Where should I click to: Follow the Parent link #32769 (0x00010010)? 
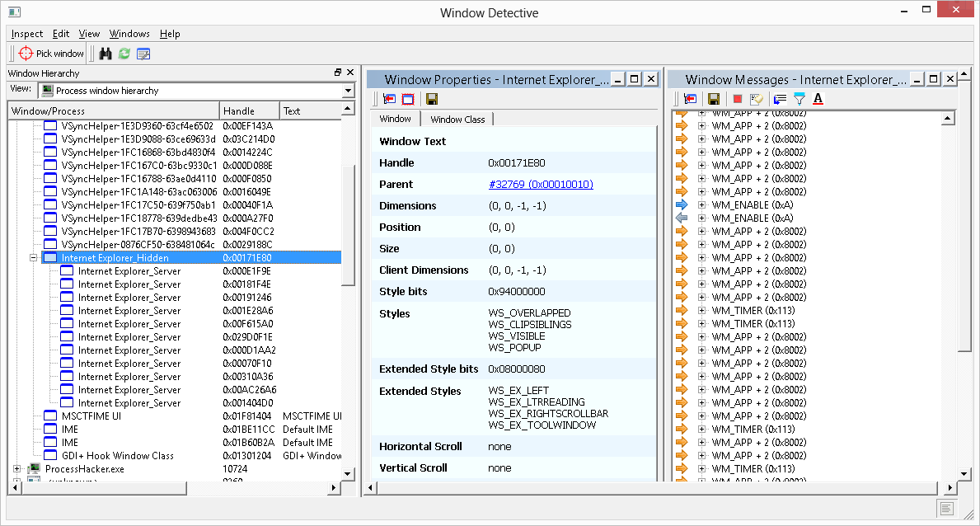[541, 184]
